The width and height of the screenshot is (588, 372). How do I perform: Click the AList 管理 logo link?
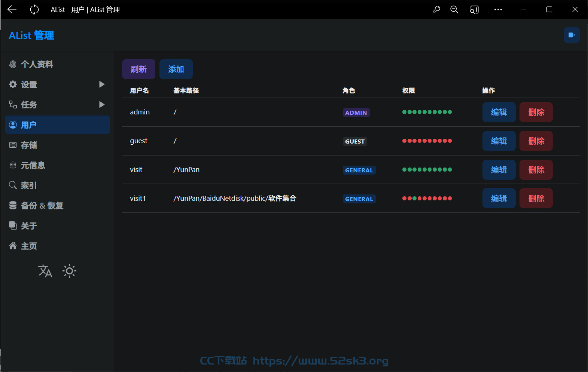31,35
